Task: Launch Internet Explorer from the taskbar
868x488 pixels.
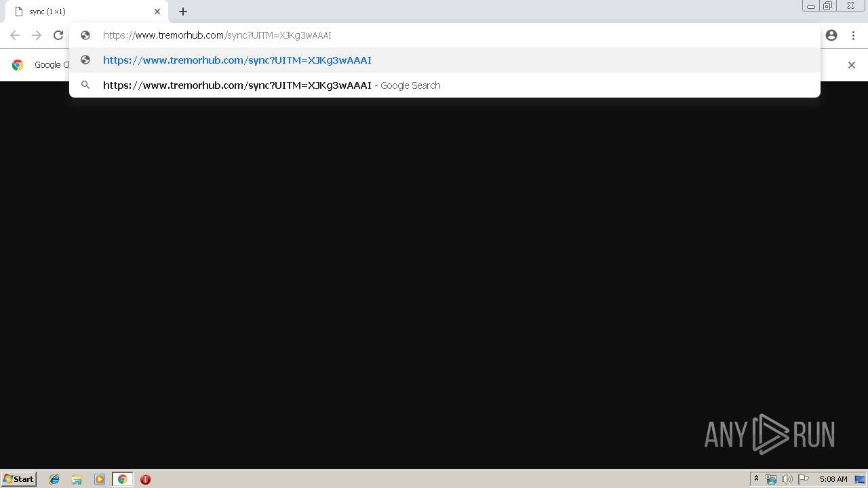Action: tap(54, 479)
